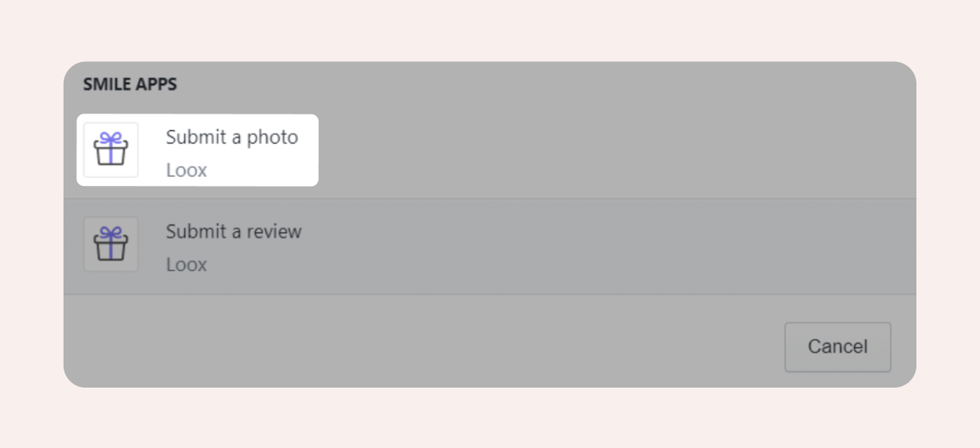
Task: Click the Loox label under Submit a photo
Action: click(186, 170)
